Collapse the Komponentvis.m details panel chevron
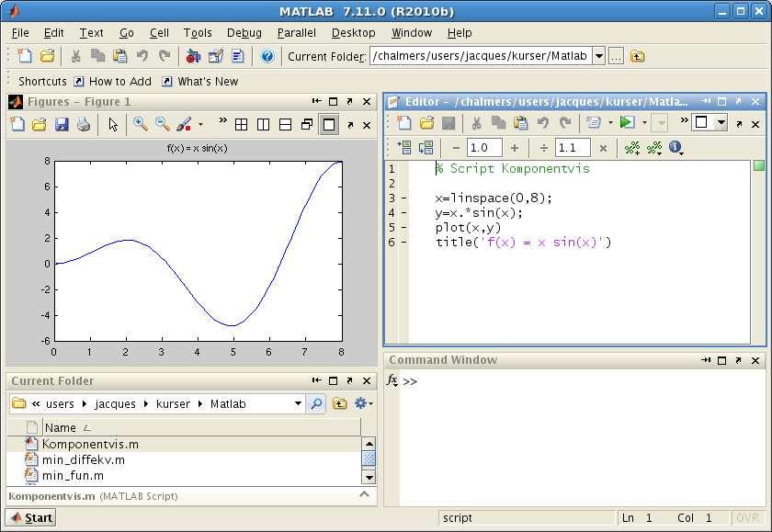The image size is (772, 532). tap(364, 494)
